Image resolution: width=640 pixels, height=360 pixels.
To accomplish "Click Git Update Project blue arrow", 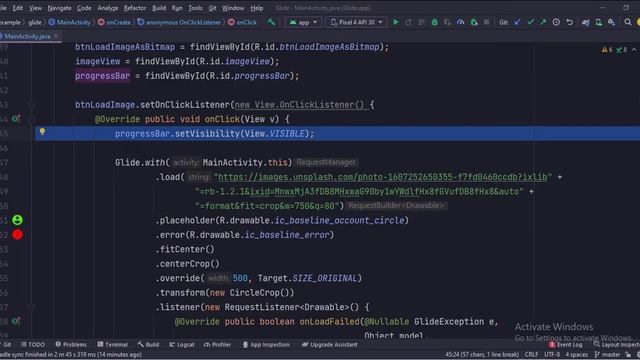I will click(517, 22).
